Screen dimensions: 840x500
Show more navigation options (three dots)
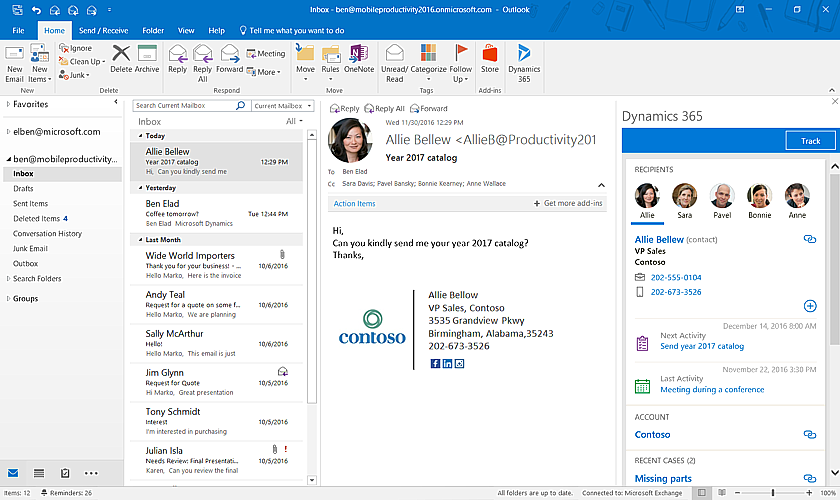tap(91, 473)
